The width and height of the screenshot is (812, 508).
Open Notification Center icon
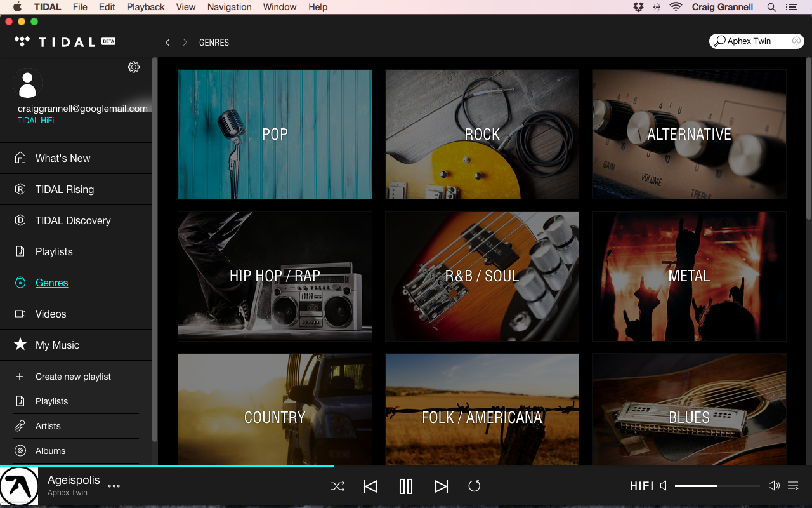(791, 7)
